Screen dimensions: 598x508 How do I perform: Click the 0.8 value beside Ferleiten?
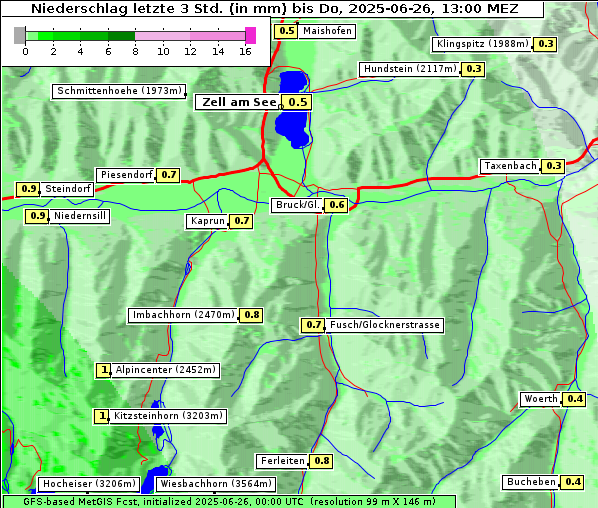pyautogui.click(x=321, y=461)
